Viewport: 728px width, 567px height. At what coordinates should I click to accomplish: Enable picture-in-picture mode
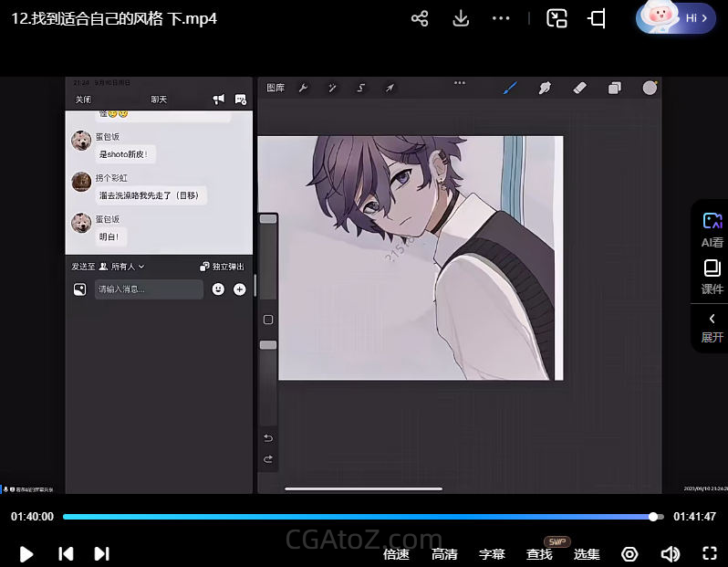click(x=556, y=18)
